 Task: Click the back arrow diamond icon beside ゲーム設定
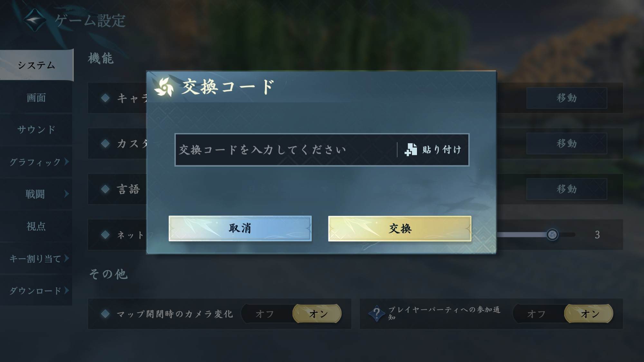[x=35, y=20]
